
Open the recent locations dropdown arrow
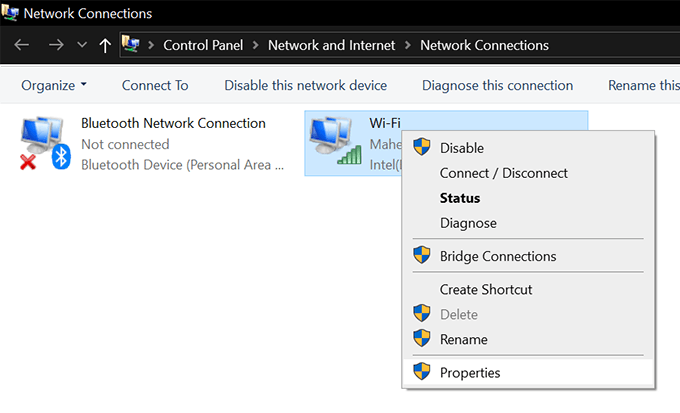pyautogui.click(x=81, y=45)
